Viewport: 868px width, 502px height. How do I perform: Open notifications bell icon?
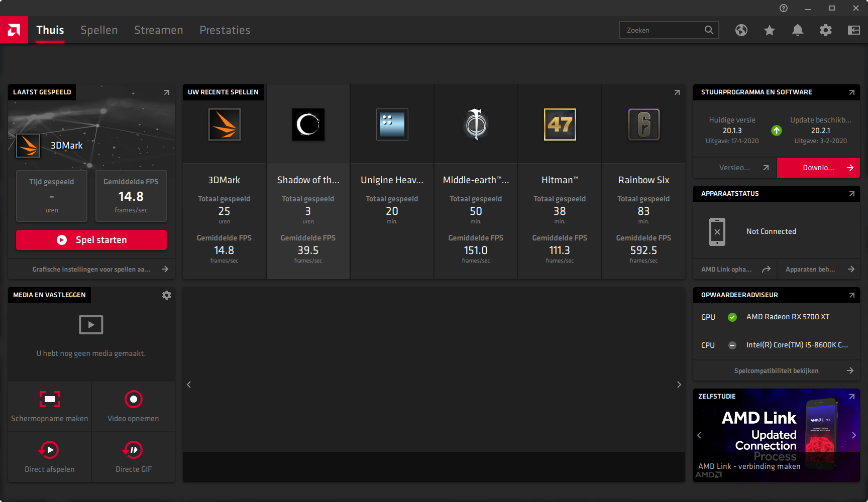pyautogui.click(x=798, y=30)
